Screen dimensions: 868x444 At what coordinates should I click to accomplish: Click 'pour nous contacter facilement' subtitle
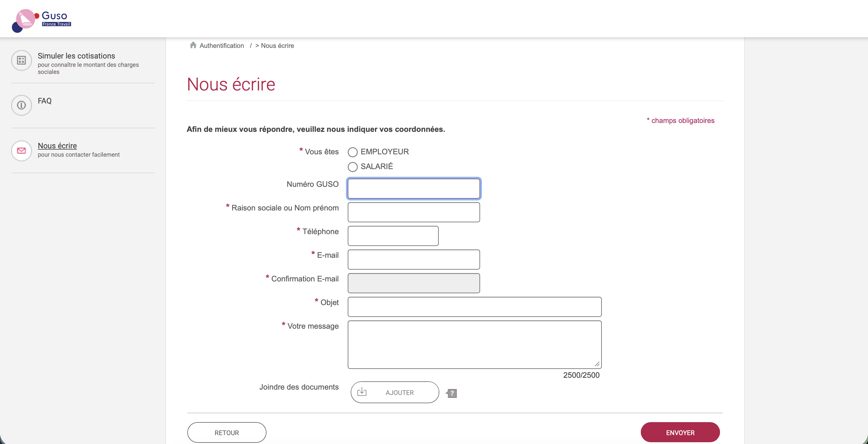tap(79, 155)
